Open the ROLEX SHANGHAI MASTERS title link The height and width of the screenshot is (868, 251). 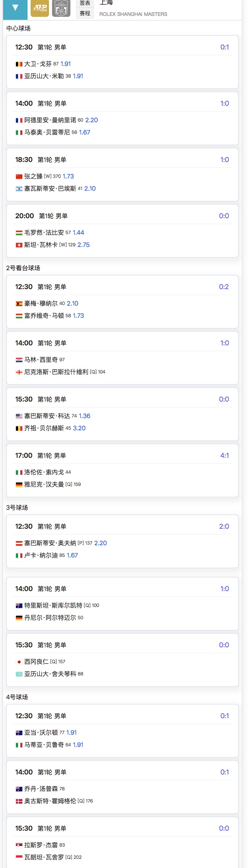133,14
